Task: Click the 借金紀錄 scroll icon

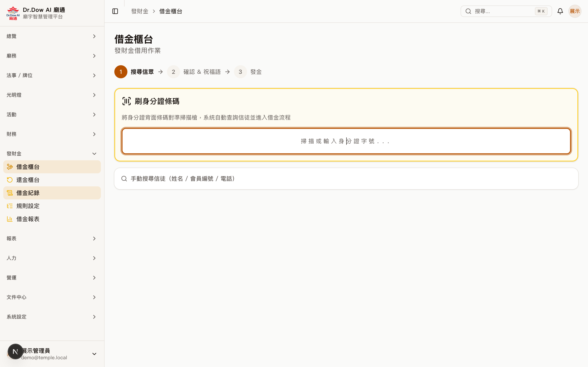Action: tap(10, 193)
